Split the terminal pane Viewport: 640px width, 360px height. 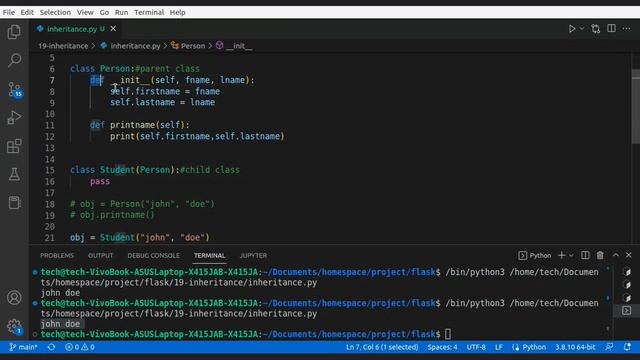[x=585, y=255]
